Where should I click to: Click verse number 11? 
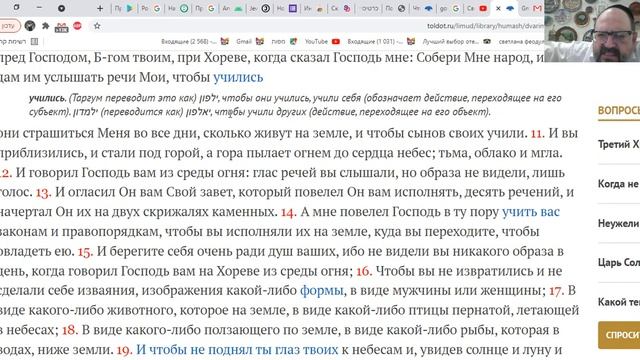pos(537,133)
